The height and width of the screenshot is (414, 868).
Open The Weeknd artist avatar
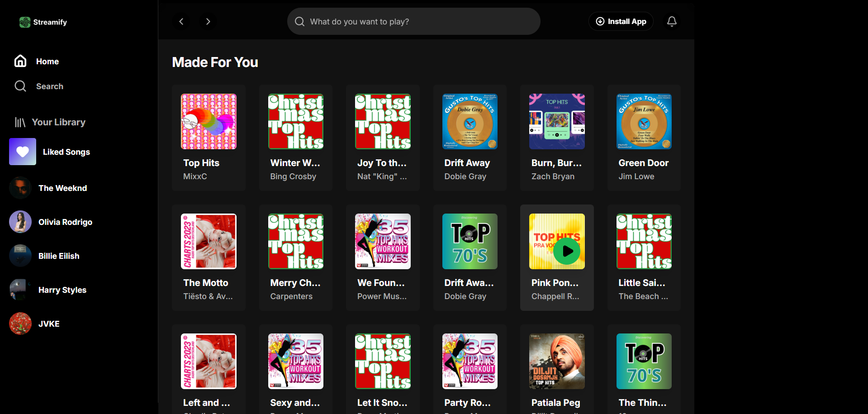(20, 188)
